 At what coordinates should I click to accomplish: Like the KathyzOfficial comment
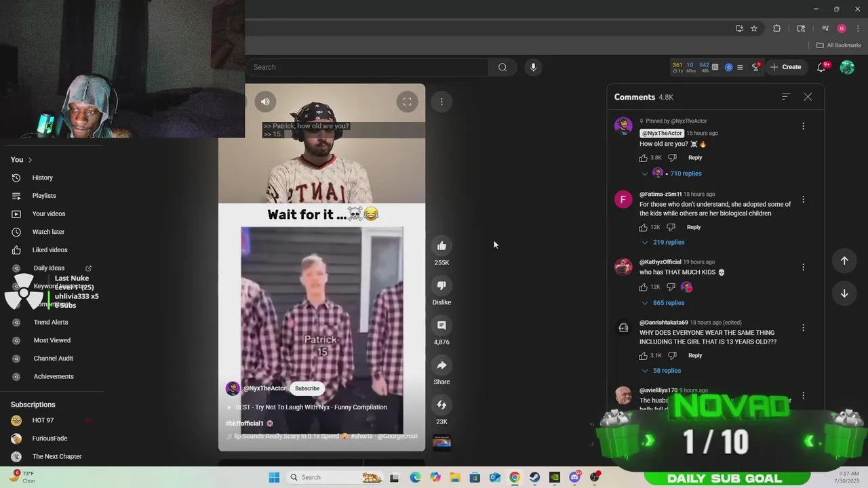click(644, 287)
